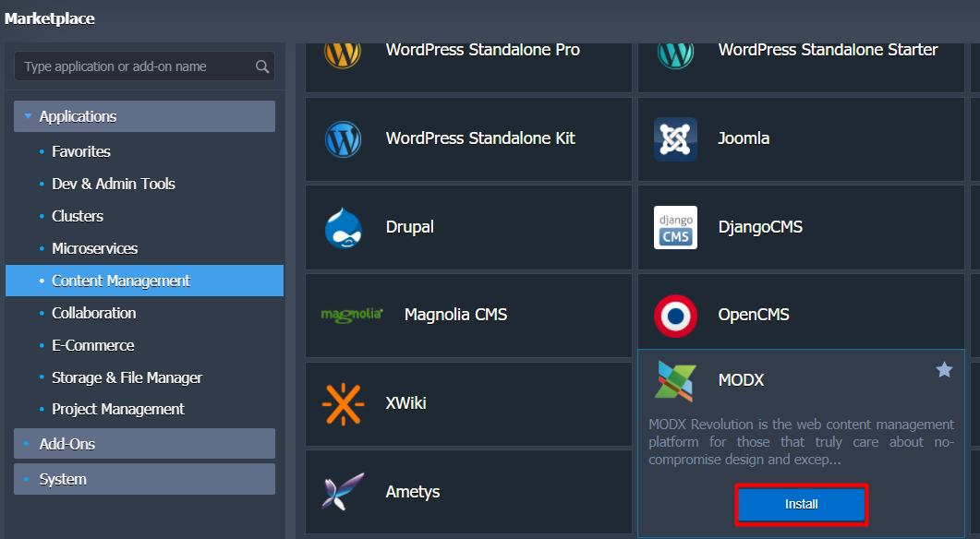This screenshot has height=539, width=980.
Task: Select WordPress Standalone Kit title
Action: pyautogui.click(x=480, y=138)
